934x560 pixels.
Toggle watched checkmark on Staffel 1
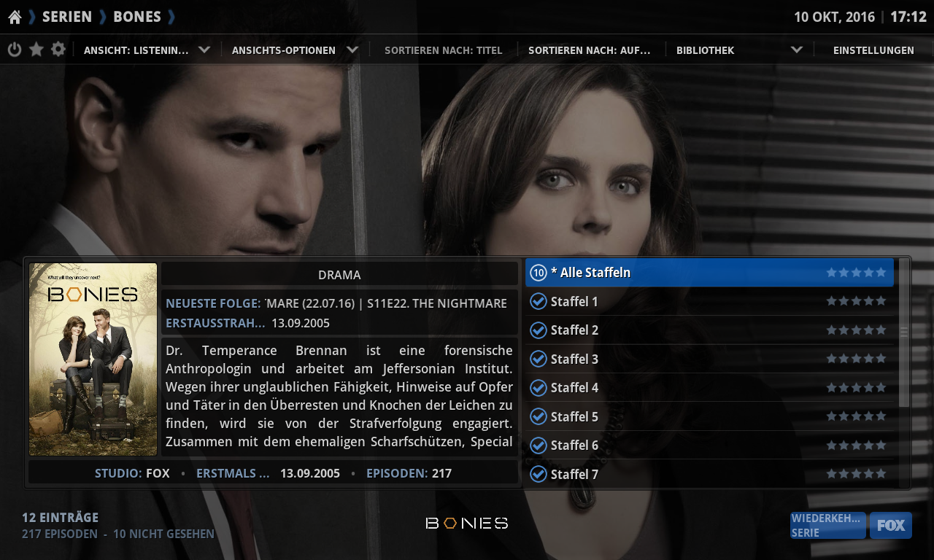pos(539,301)
